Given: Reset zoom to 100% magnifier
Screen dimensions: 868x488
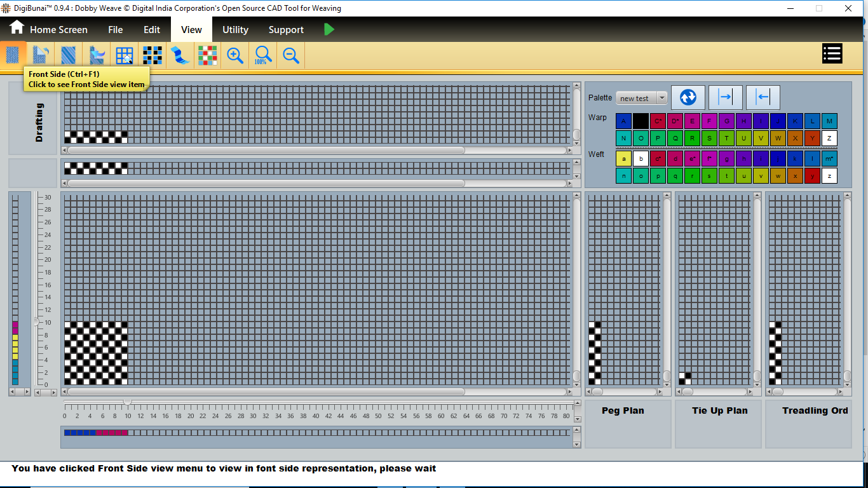Looking at the screenshot, I should [262, 55].
